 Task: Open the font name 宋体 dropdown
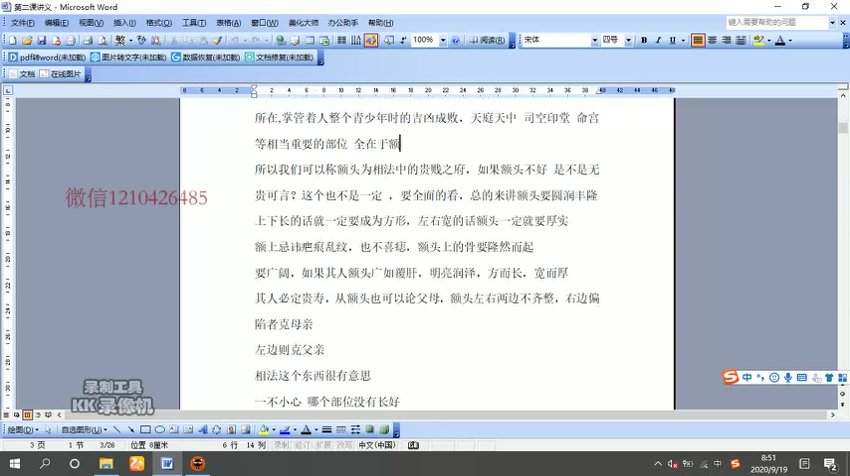(594, 40)
